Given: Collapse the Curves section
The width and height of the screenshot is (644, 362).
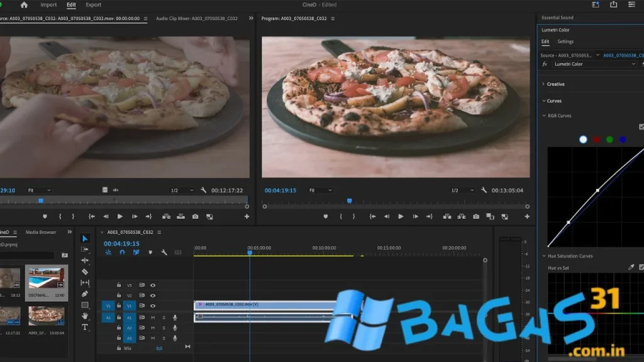Looking at the screenshot, I should pos(544,101).
